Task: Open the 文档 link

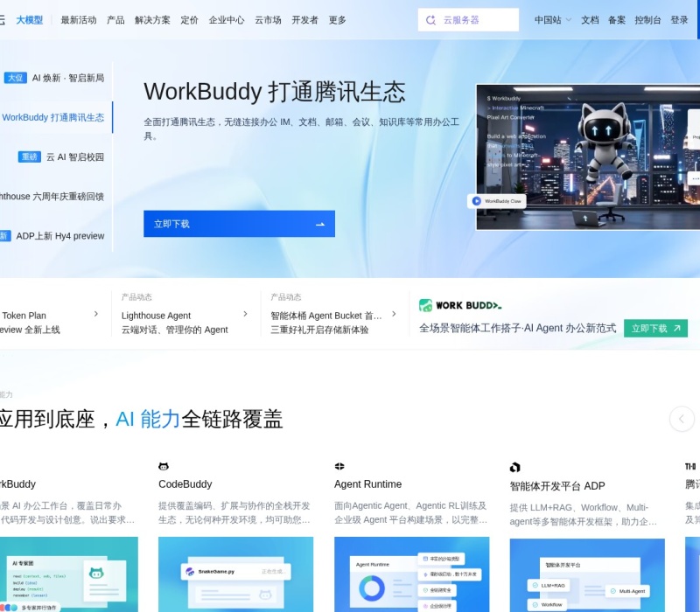Action: click(590, 20)
